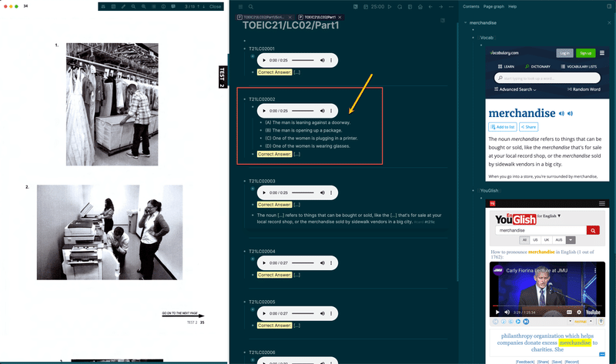This screenshot has height=364, width=616.
Task: Play audio for T21LC02005
Action: point(264,314)
